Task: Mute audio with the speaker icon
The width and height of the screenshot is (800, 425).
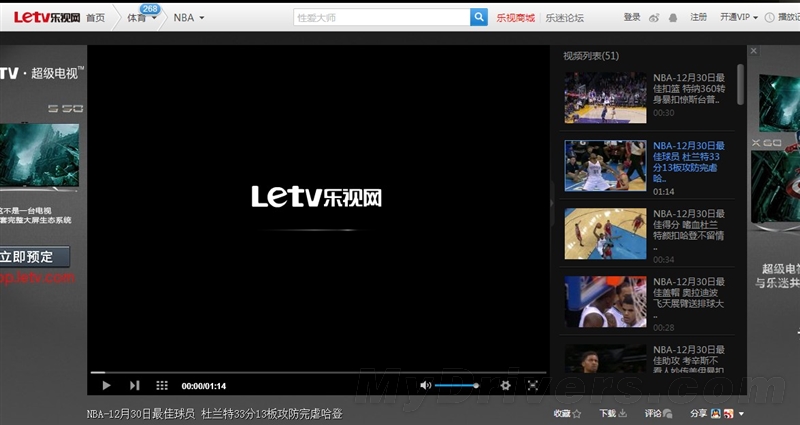Action: click(x=426, y=386)
